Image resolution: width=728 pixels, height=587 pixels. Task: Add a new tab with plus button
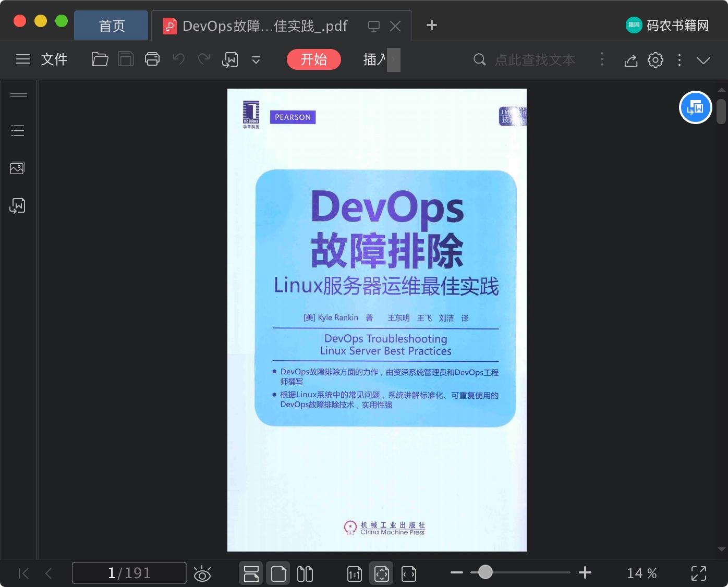[432, 25]
